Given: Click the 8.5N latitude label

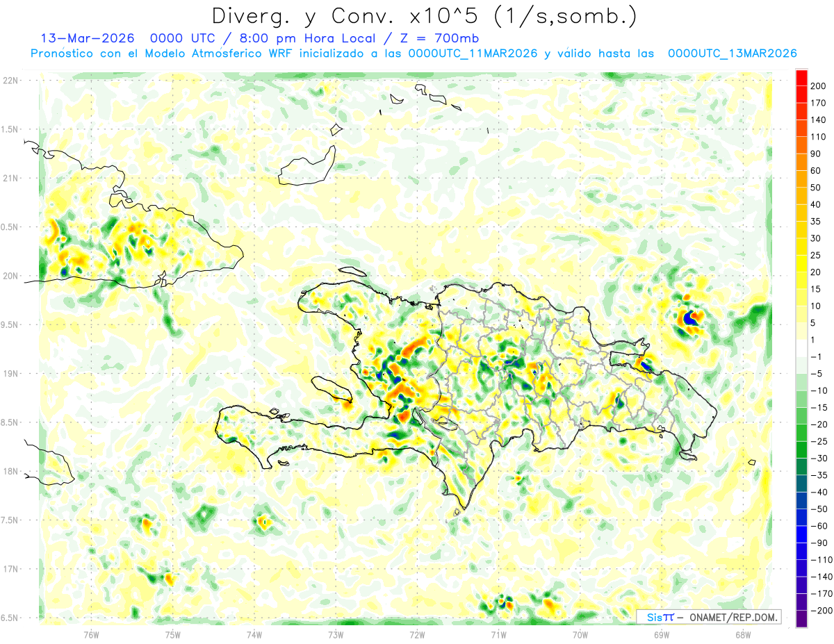Looking at the screenshot, I should [x=9, y=422].
